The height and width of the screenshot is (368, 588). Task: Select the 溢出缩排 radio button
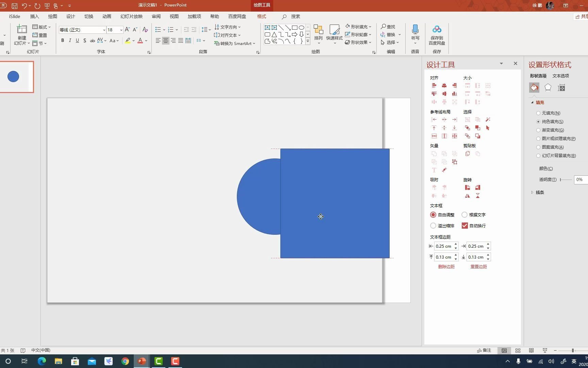coord(433,225)
